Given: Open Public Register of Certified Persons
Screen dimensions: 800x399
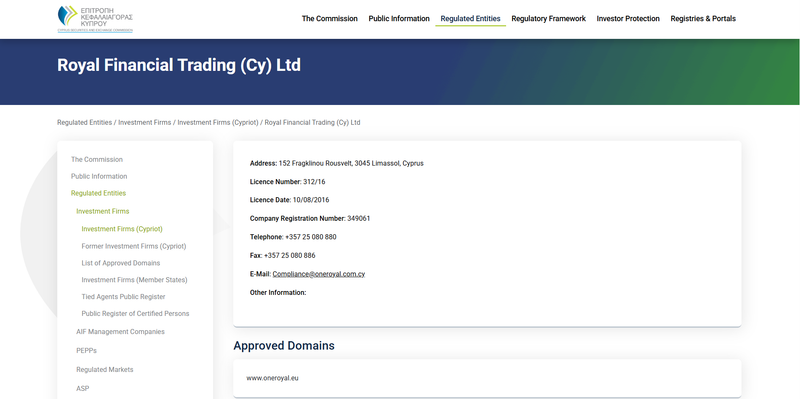Looking at the screenshot, I should click(135, 314).
